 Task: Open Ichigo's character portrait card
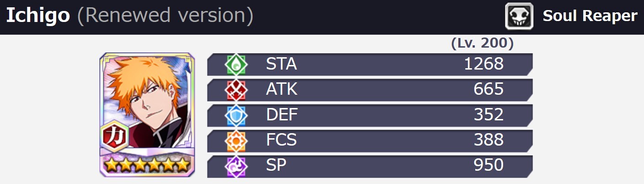(147, 114)
